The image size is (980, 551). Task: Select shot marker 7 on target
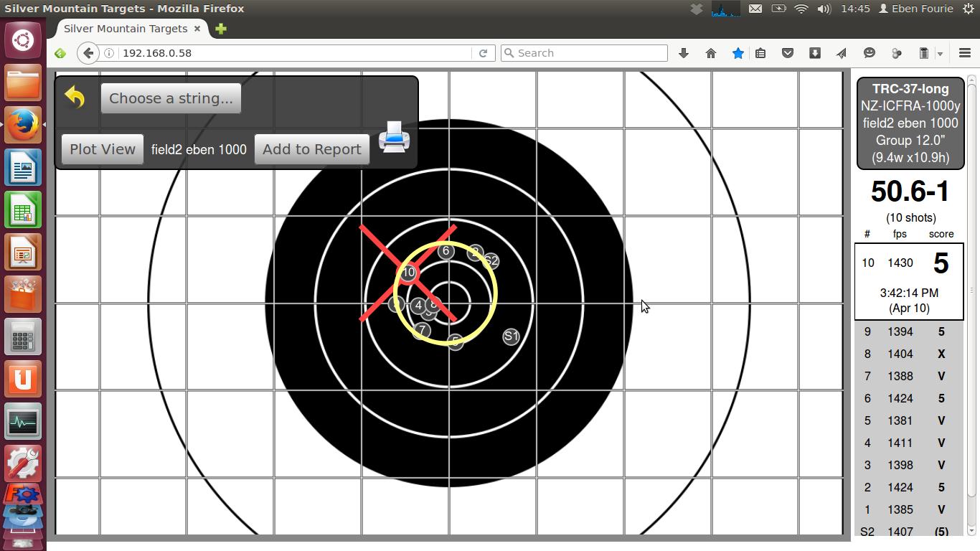[422, 330]
